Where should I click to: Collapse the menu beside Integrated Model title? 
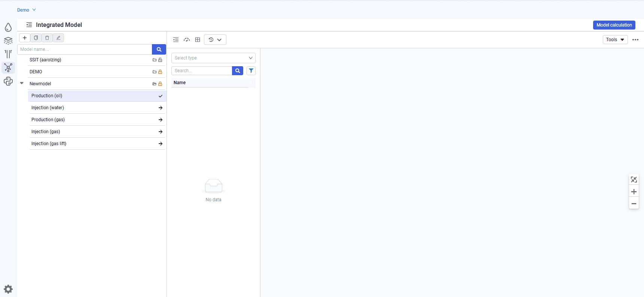pos(29,25)
